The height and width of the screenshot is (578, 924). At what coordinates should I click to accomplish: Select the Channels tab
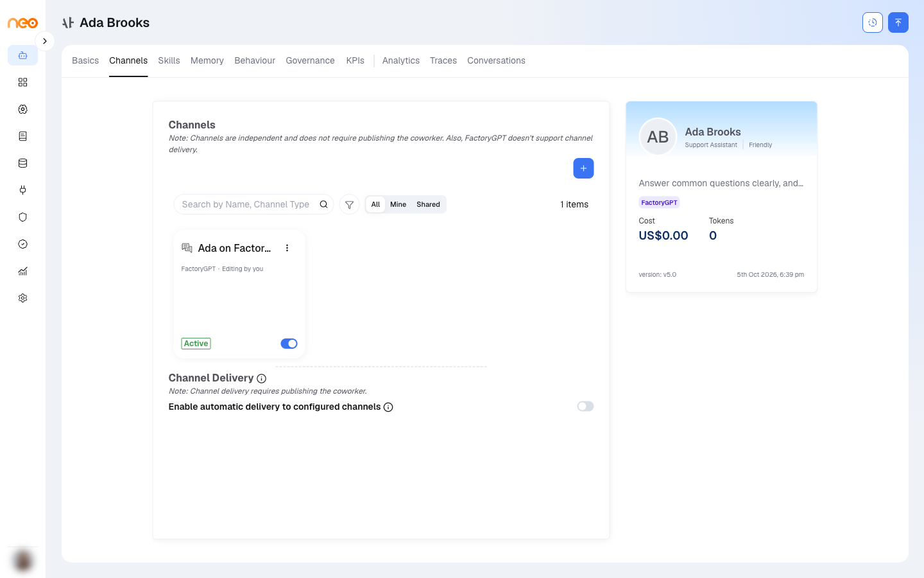tap(128, 60)
